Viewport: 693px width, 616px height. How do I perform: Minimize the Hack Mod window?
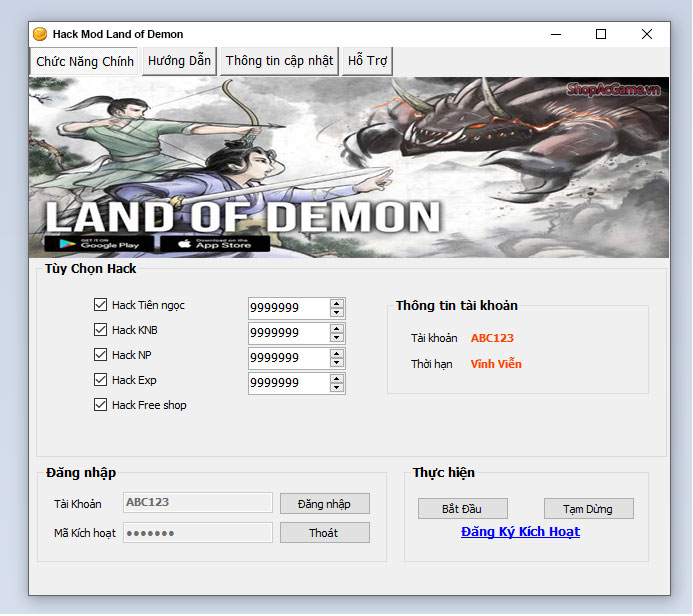coord(556,34)
